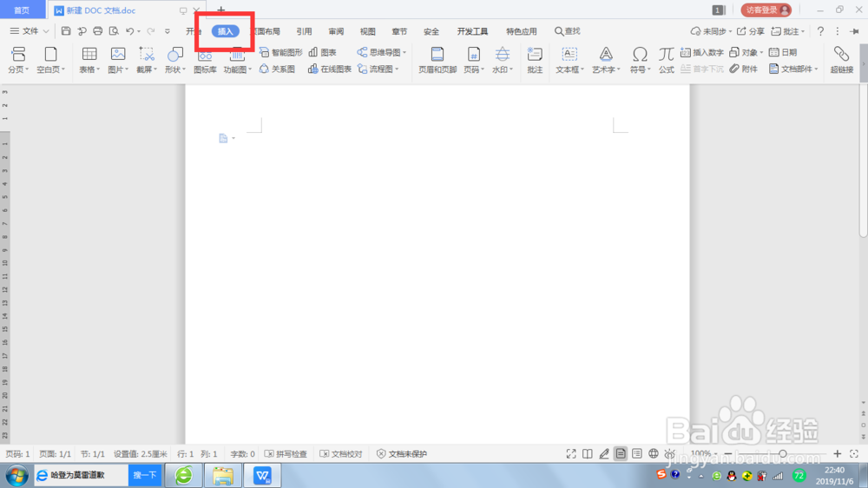This screenshot has height=488, width=868.
Task: Insert a blank page (空白页)
Action: pyautogui.click(x=50, y=60)
